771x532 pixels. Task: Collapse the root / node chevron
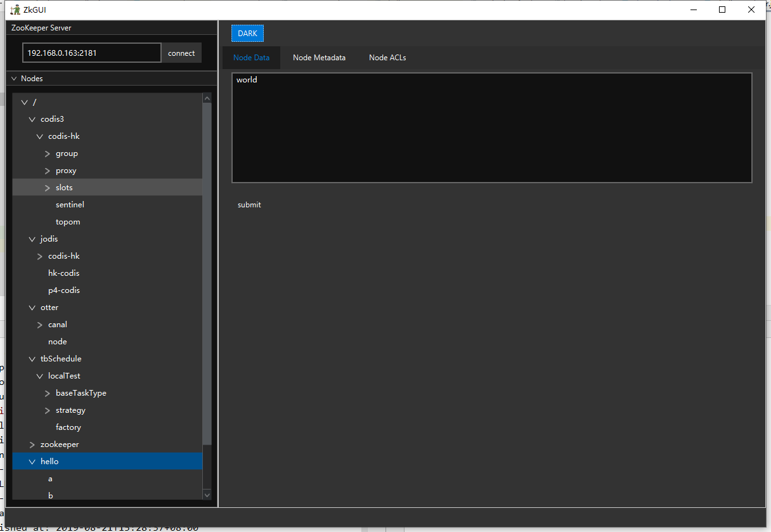25,102
